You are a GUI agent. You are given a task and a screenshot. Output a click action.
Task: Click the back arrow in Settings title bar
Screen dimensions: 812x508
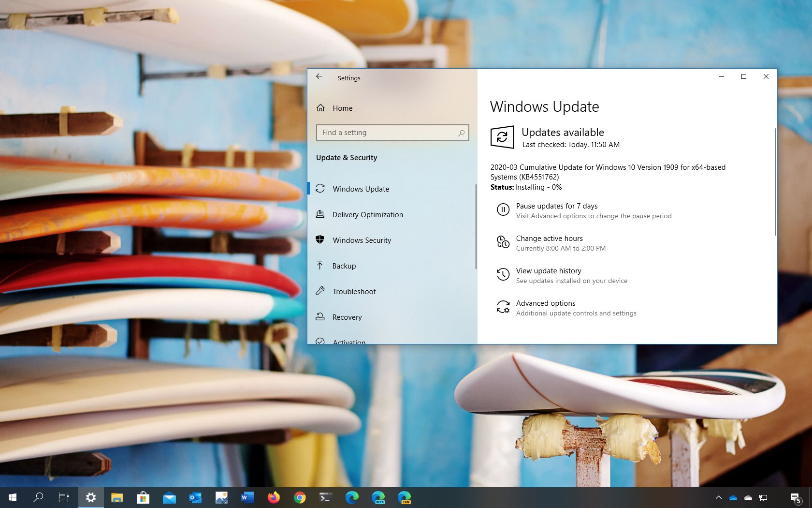click(x=319, y=76)
